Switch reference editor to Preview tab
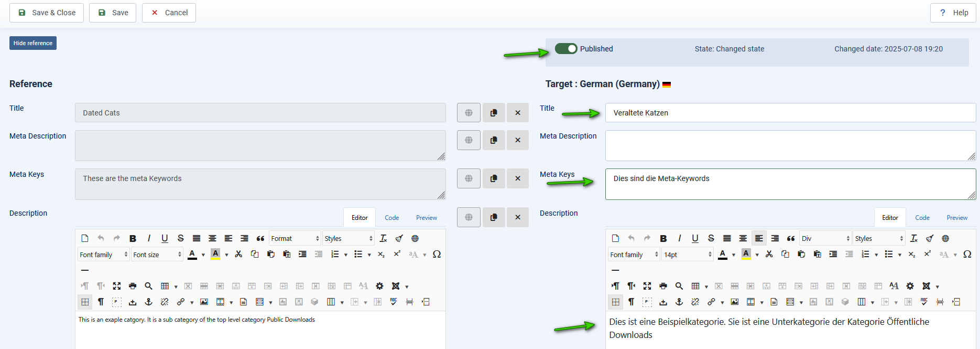Screen dimensions: 980x349 [427, 218]
